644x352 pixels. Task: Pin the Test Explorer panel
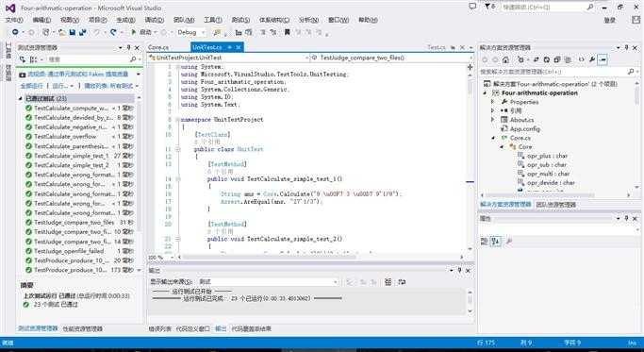pyautogui.click(x=128, y=48)
